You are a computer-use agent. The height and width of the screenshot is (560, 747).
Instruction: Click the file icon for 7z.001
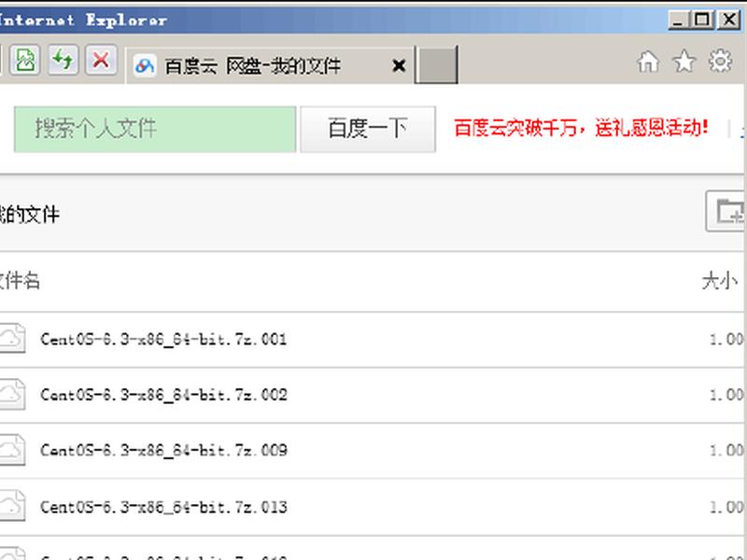click(x=12, y=338)
